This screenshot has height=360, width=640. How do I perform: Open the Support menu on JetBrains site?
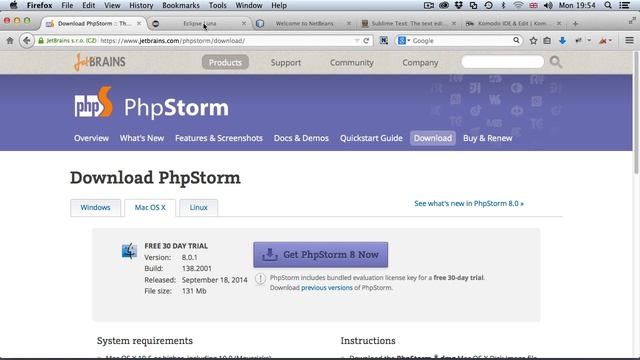click(286, 62)
